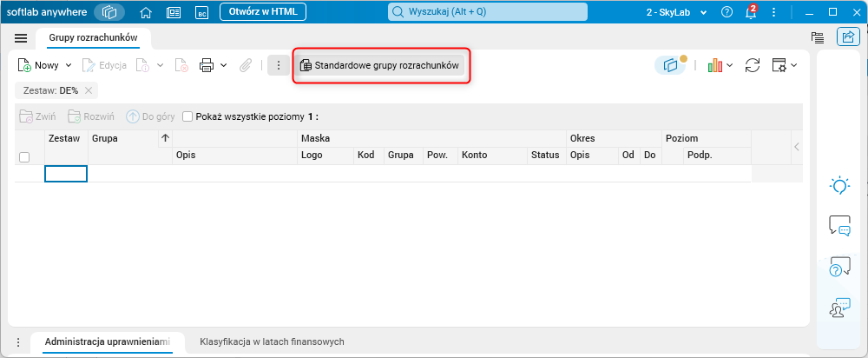The height and width of the screenshot is (358, 868).
Task: Open the help question chat icon
Action: tap(839, 266)
